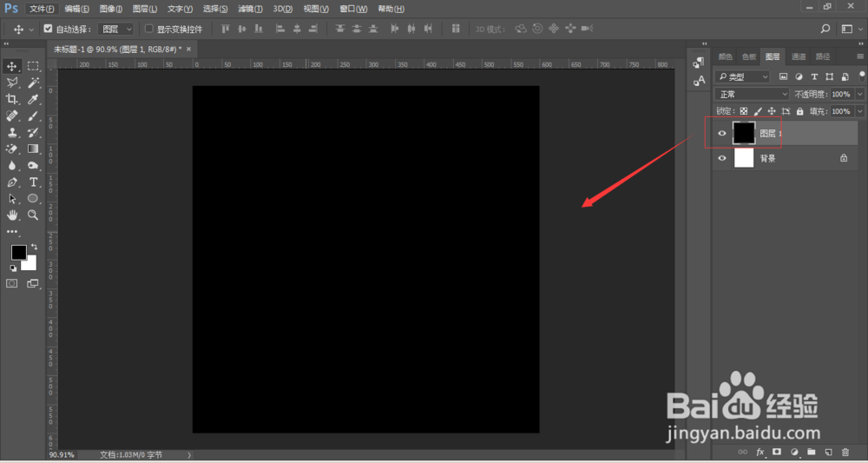Select the Brush tool
868x463 pixels.
(33, 116)
